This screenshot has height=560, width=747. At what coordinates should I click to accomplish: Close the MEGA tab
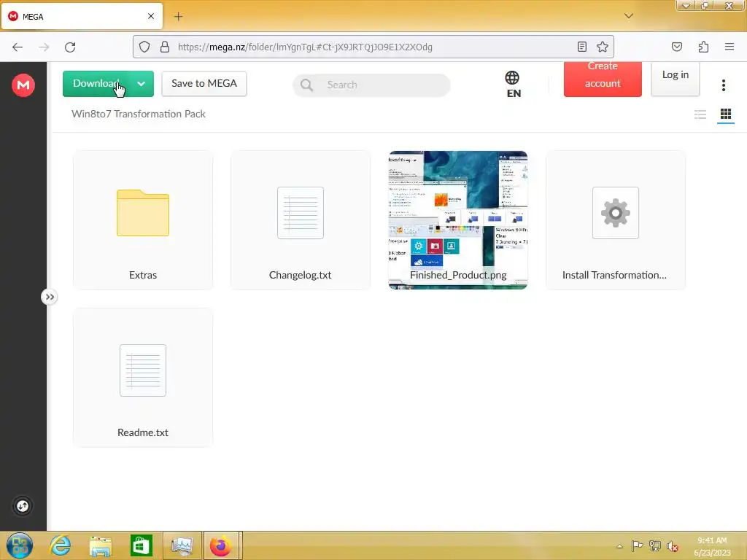151,16
